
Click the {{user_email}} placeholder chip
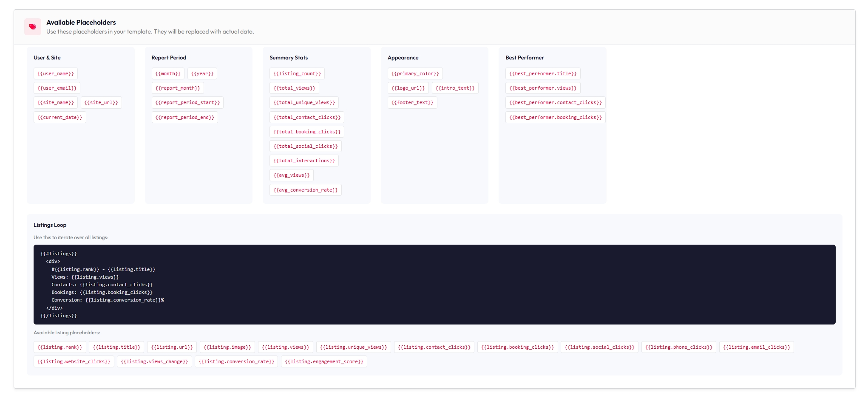[x=57, y=88]
